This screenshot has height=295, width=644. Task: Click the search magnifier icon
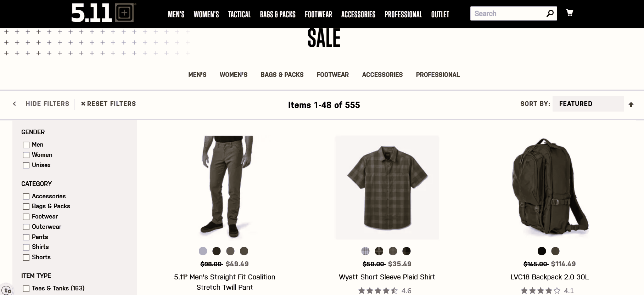point(550,13)
